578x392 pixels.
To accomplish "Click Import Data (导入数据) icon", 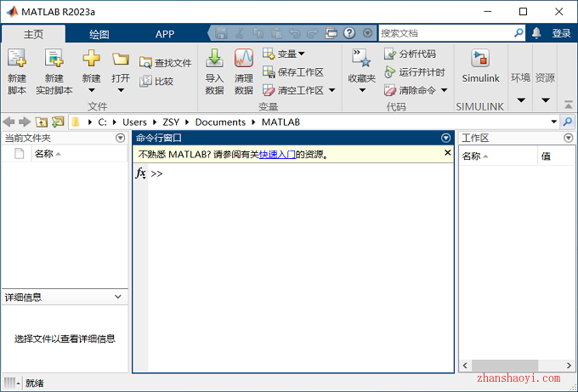I will pos(214,59).
